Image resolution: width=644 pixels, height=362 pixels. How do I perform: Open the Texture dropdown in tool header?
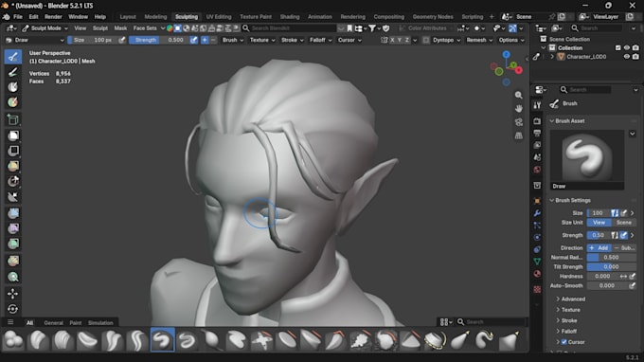tap(262, 40)
